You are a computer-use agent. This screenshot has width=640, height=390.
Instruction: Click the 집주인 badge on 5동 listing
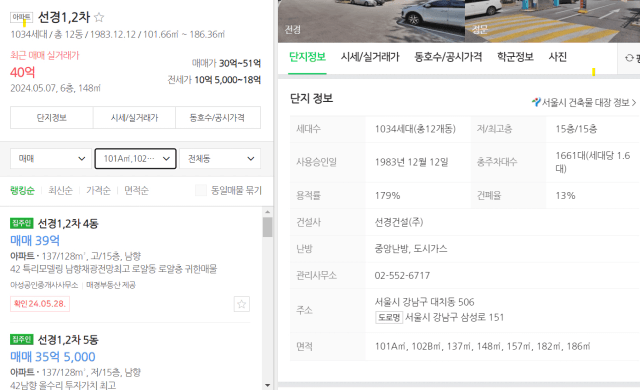pos(22,339)
